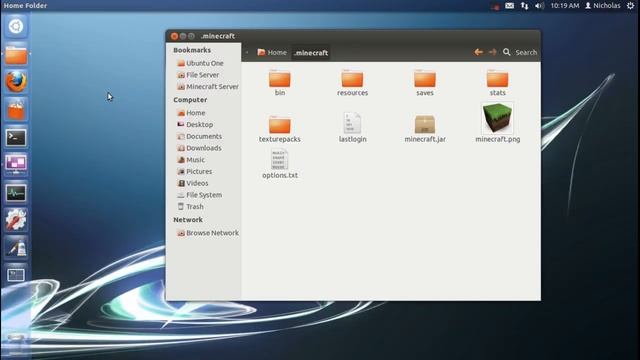Open Minecraft Server bookmark
This screenshot has width=640, height=360.
point(208,87)
